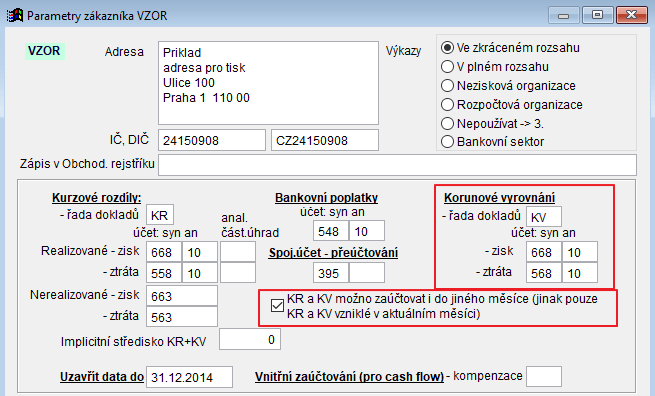The width and height of the screenshot is (655, 396).
Task: Click Kurzové rozdíly řada dokladů KR field
Action: click(160, 215)
